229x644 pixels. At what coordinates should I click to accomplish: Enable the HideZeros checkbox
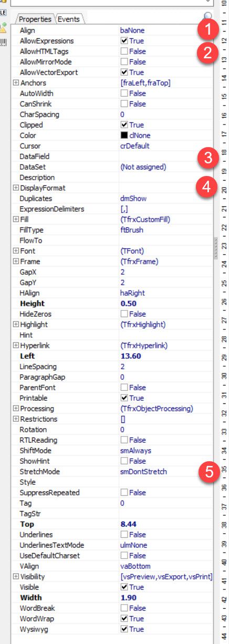124,314
